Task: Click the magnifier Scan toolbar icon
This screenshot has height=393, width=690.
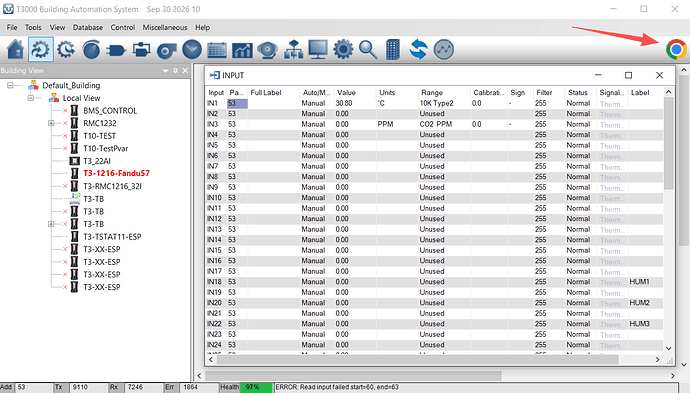Action: pyautogui.click(x=368, y=49)
